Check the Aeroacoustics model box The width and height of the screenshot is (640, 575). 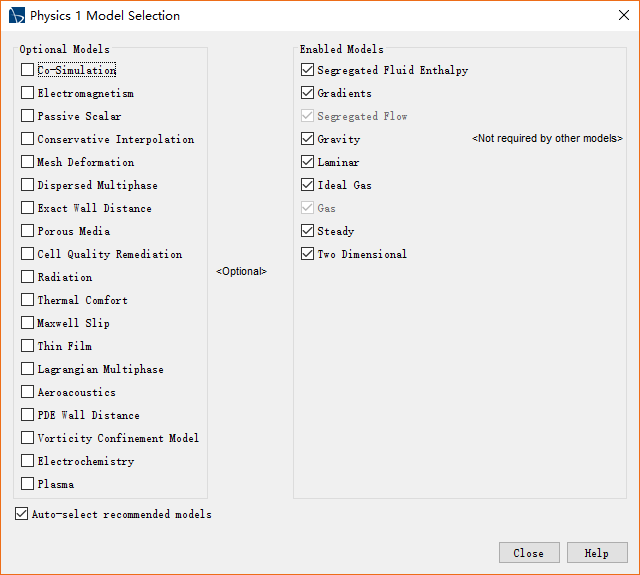pos(27,392)
